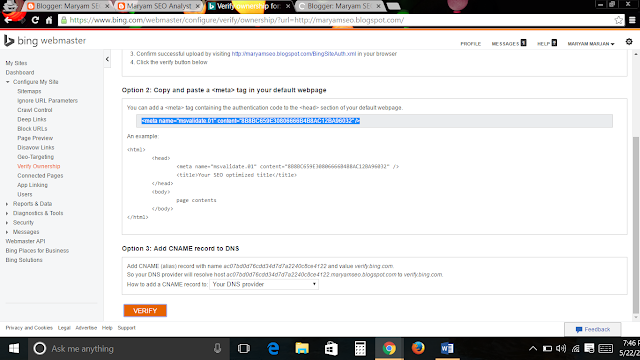Expand Reports & Data section
The height and width of the screenshot is (360, 640).
[x=7, y=204]
